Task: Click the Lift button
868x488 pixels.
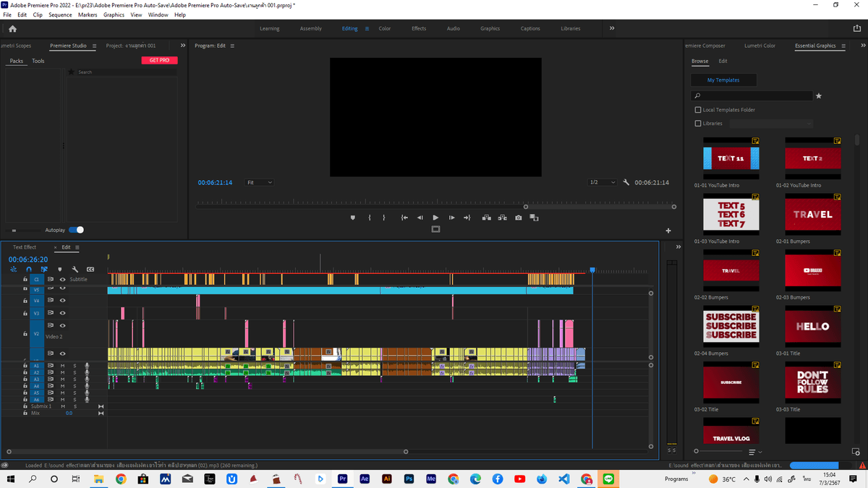Action: point(488,218)
